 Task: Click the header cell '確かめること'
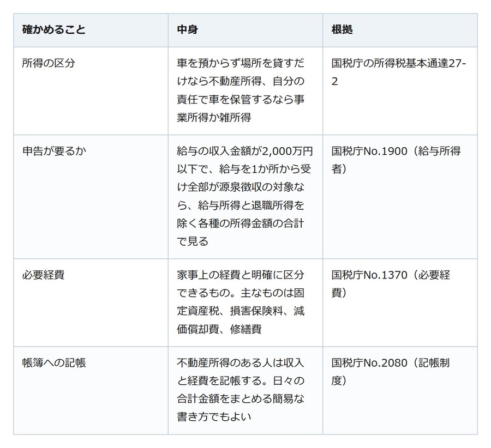point(91,30)
